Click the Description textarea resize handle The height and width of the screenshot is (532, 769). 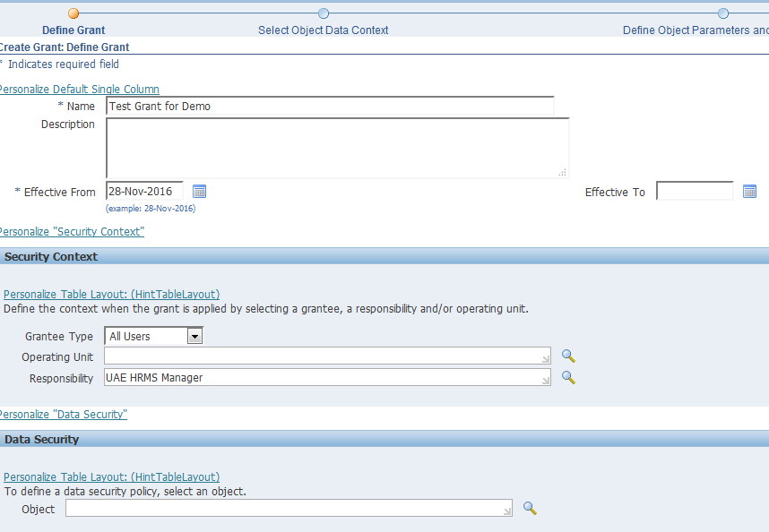click(563, 172)
